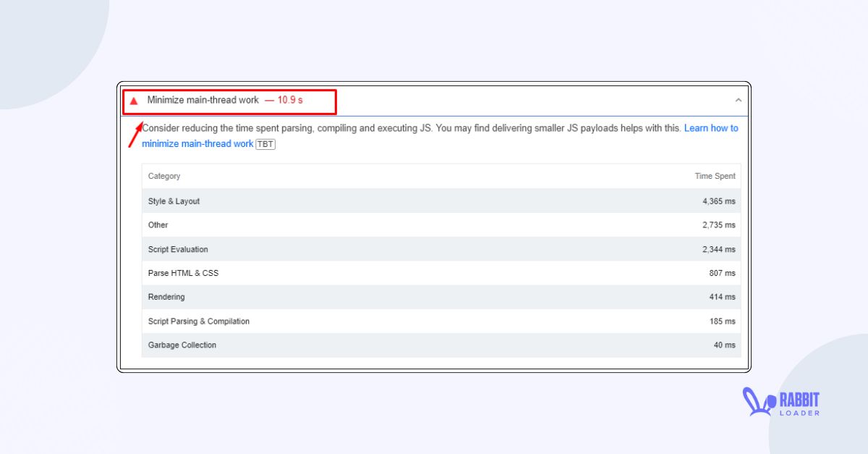
Task: Collapse the audit using the chevron arrow
Action: pos(739,100)
